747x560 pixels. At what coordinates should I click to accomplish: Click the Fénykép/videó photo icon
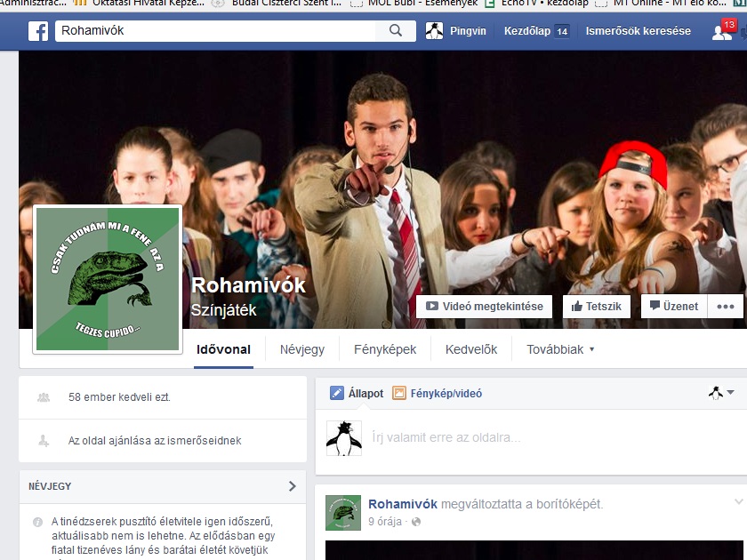(x=398, y=393)
